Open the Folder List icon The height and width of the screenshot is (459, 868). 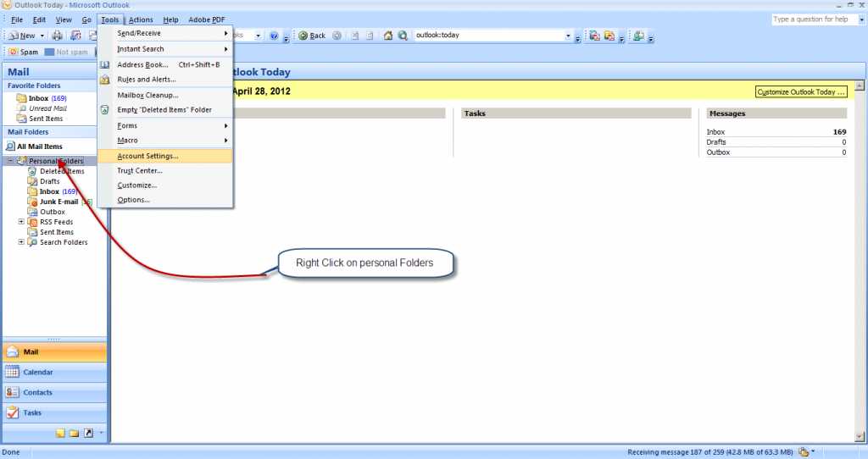75,433
